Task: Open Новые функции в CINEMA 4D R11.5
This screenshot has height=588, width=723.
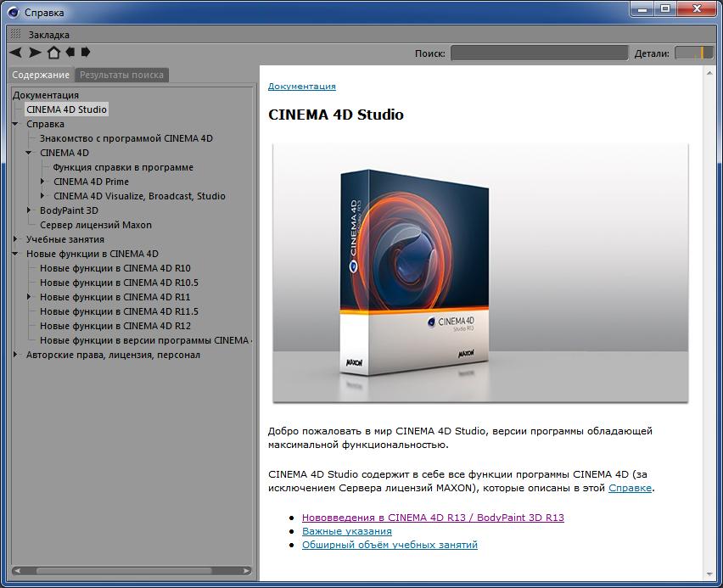Action: [x=119, y=311]
